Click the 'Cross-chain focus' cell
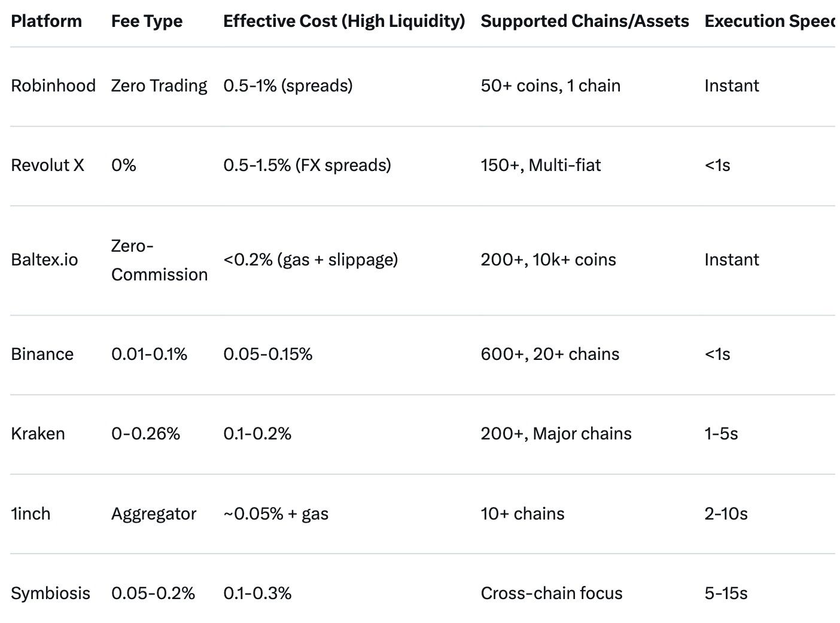This screenshot has height=623, width=840. coord(551,593)
